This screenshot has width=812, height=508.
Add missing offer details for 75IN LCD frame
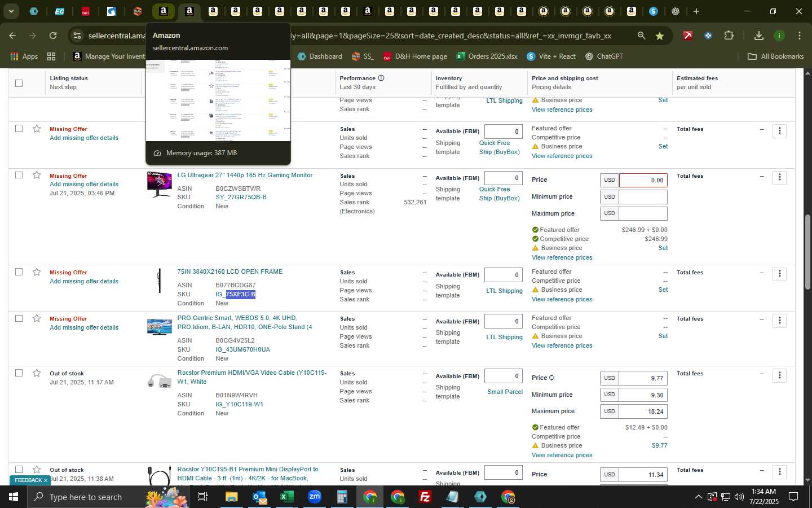tap(84, 281)
